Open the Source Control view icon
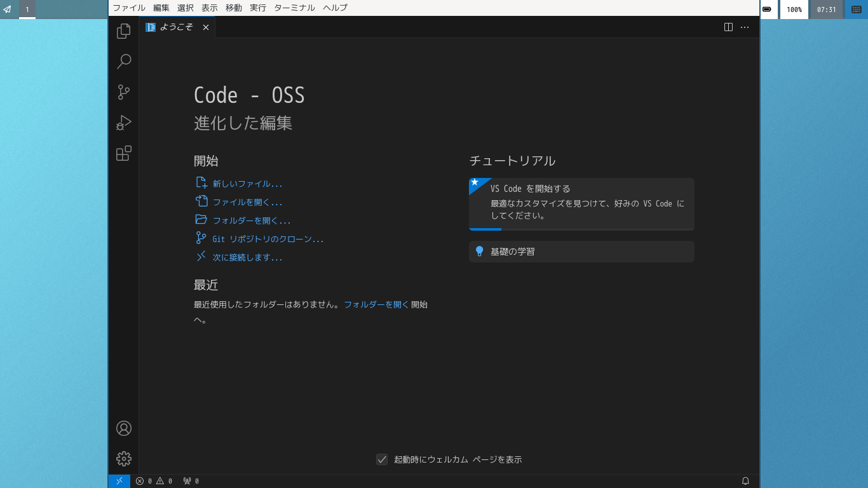This screenshot has width=868, height=488. coord(124,92)
